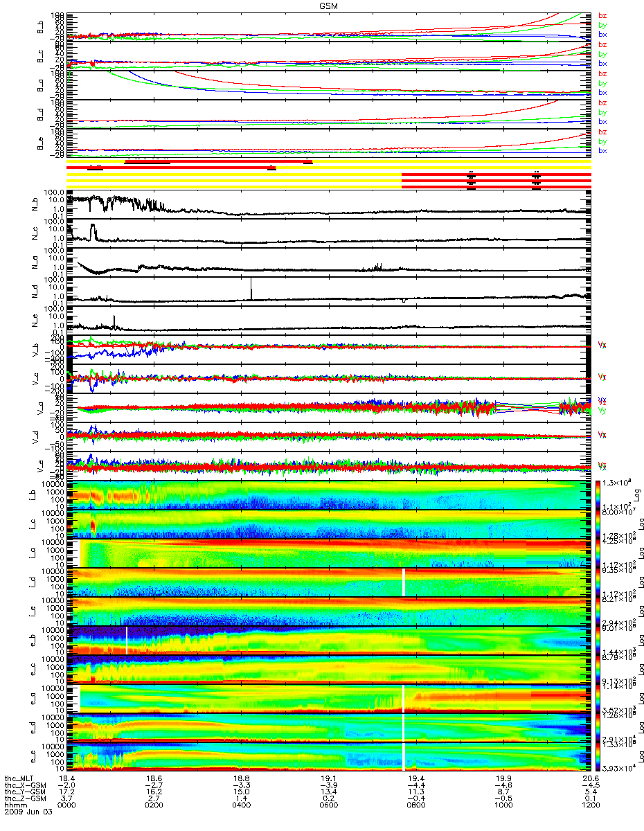This screenshot has height=831, width=644.
Task: Click by legend of B_d panel
Action: tap(602, 112)
